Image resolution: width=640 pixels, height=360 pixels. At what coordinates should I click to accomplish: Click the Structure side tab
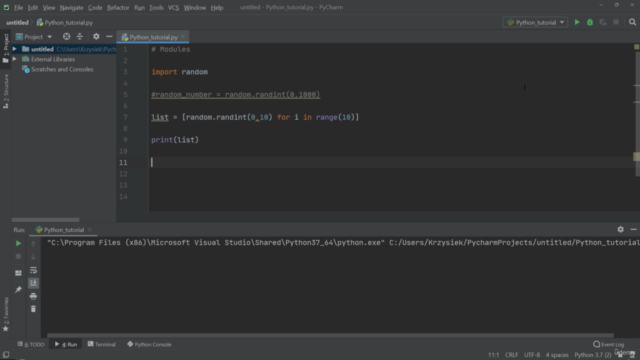[x=6, y=91]
